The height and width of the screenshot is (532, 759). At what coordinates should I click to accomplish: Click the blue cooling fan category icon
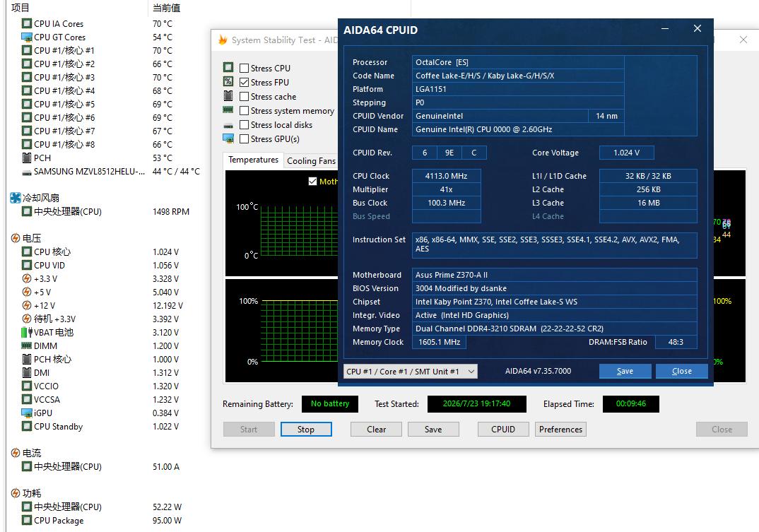tap(16, 198)
